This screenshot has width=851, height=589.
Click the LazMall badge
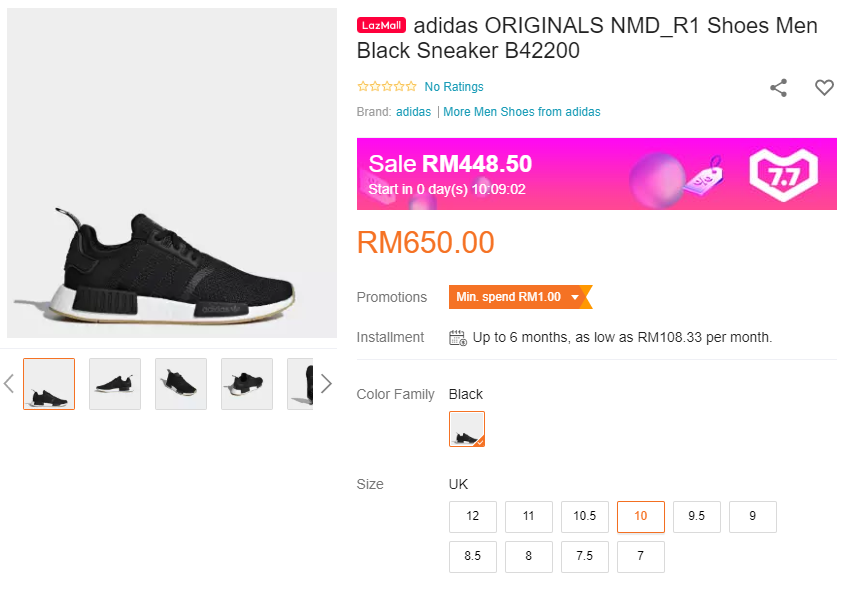click(381, 26)
